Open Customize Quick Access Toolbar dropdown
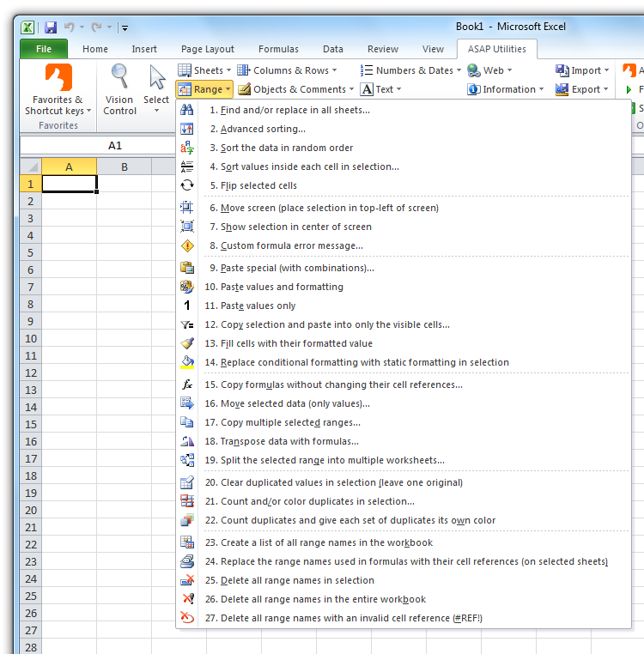 point(125,28)
